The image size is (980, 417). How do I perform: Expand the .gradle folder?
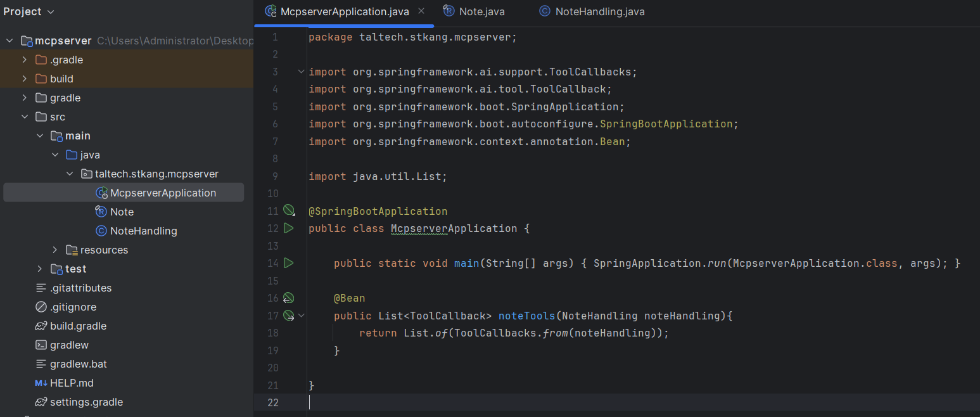pos(24,60)
